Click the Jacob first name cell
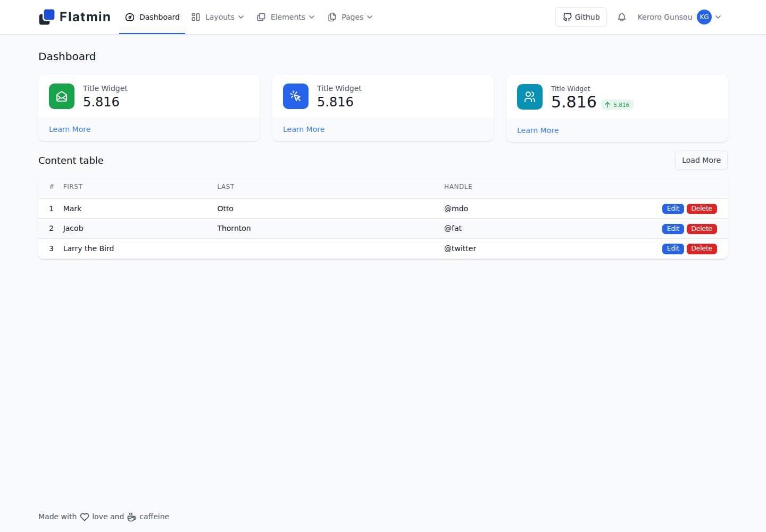 pos(73,228)
